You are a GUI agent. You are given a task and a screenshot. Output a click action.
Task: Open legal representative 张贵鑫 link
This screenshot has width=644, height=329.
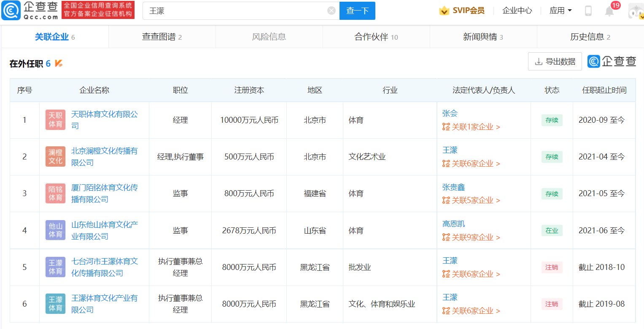tap(453, 187)
